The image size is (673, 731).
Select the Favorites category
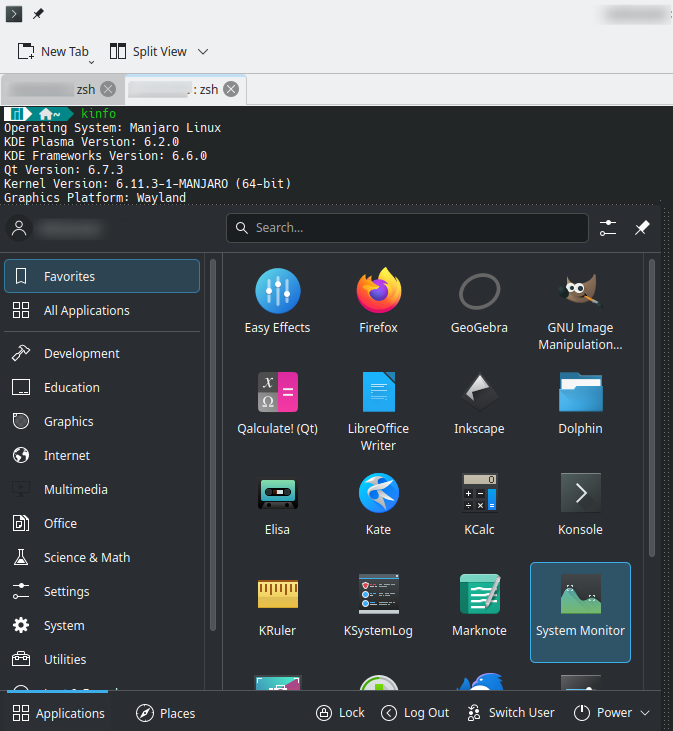102,276
